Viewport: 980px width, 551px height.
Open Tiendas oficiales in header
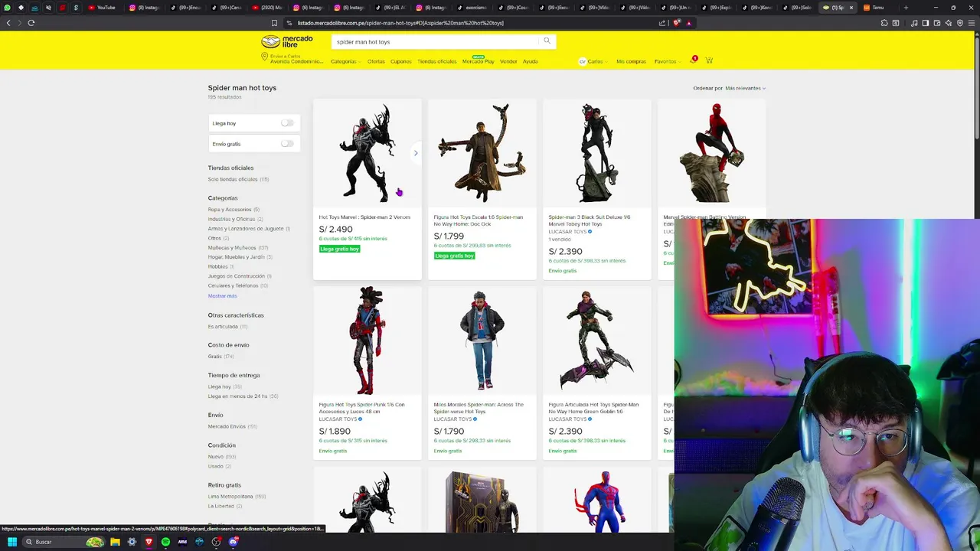click(437, 61)
